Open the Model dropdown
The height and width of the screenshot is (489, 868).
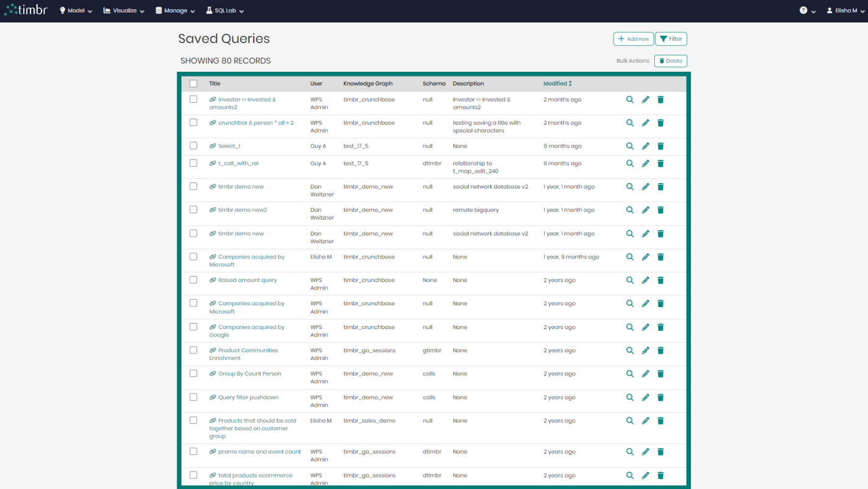[75, 10]
